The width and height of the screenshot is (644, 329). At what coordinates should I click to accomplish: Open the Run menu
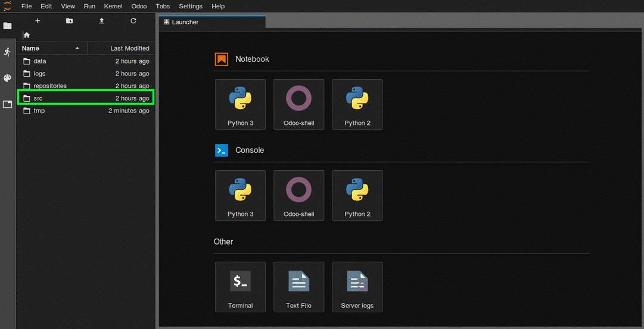pyautogui.click(x=89, y=6)
